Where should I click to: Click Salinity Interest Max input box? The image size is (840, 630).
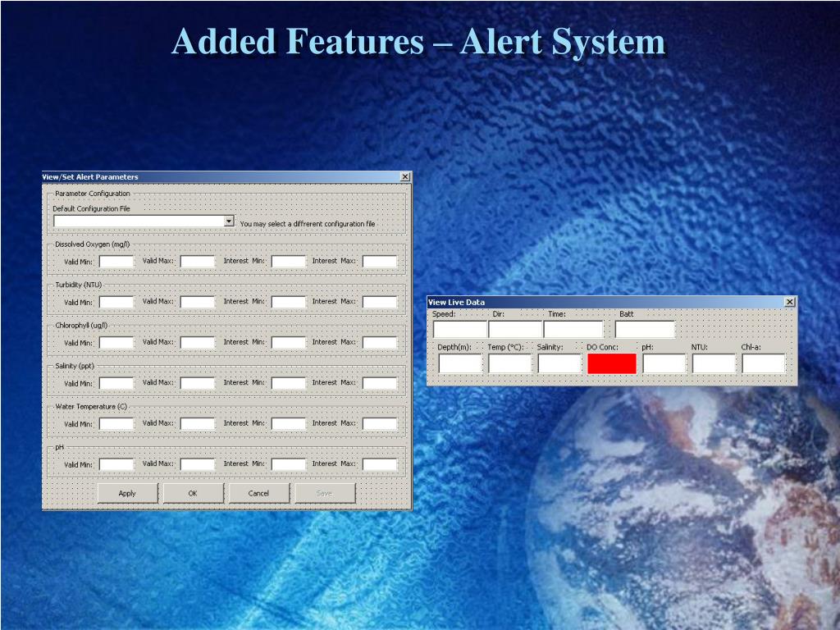click(x=379, y=384)
